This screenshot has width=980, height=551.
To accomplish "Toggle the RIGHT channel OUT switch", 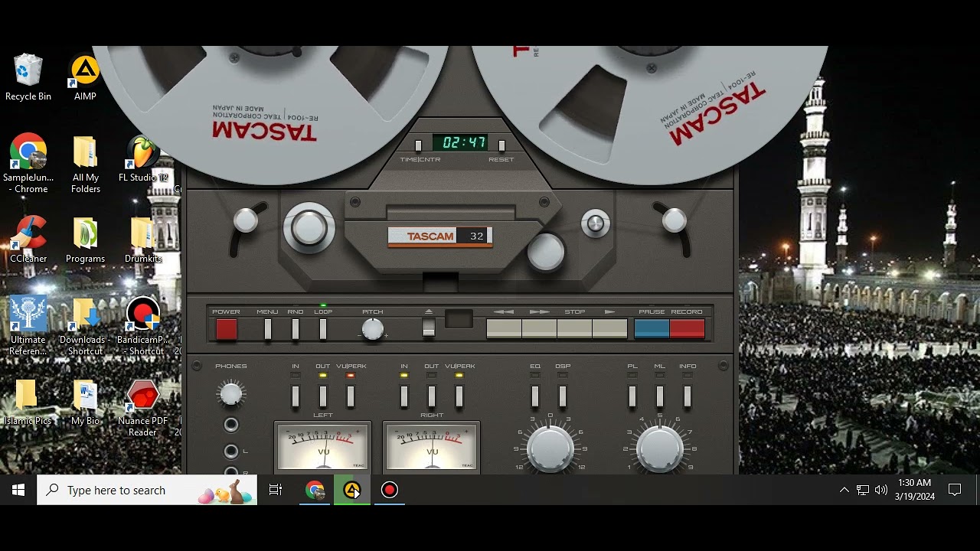I will [432, 396].
